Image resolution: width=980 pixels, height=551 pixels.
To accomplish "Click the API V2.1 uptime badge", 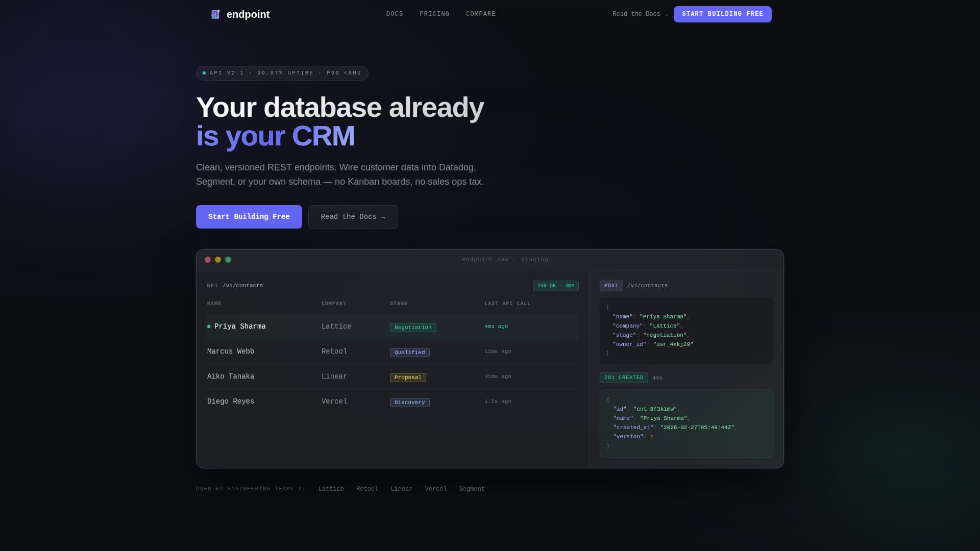I will (x=282, y=73).
